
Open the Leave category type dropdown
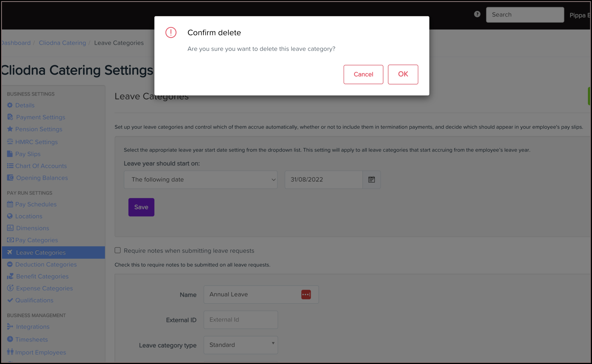click(241, 345)
